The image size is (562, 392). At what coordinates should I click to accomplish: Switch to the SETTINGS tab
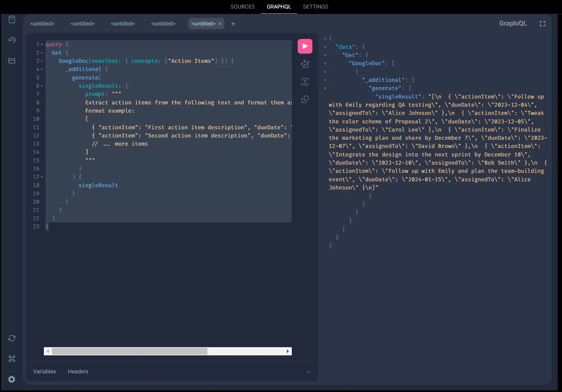point(315,7)
